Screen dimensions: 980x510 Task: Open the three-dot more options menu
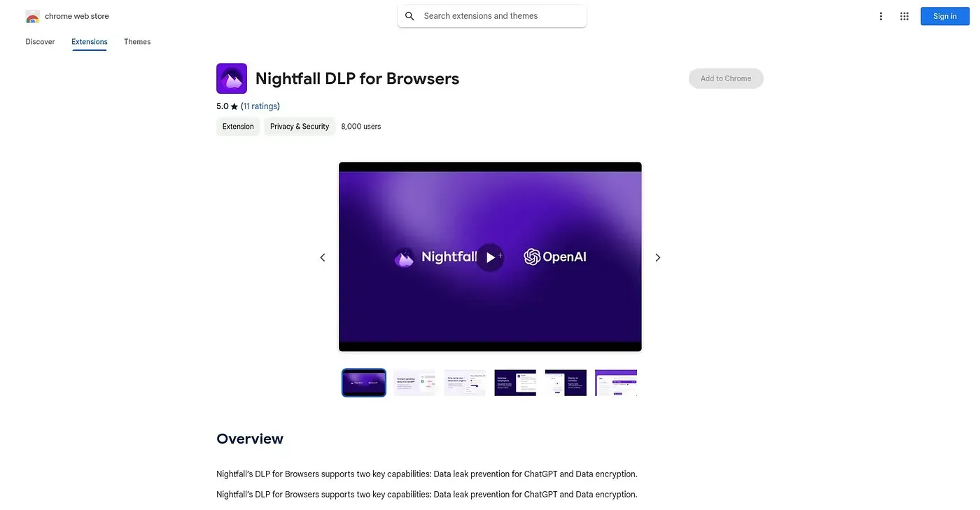(881, 16)
